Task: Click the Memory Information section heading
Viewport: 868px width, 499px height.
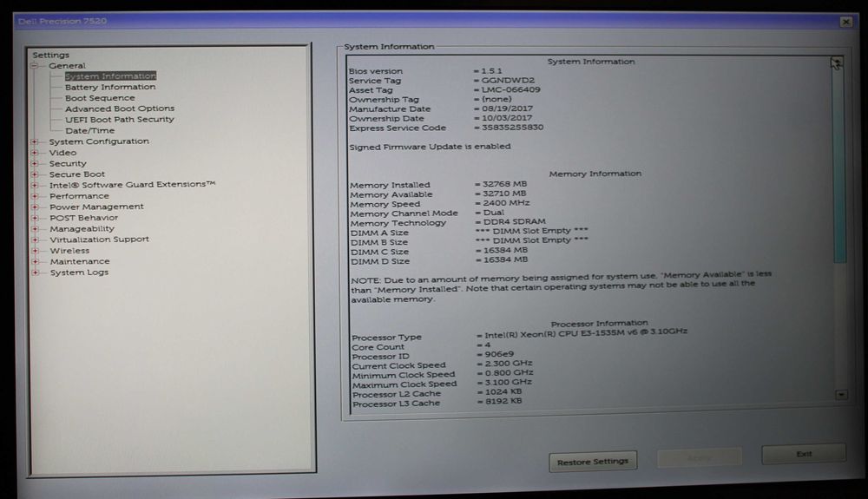Action: [x=595, y=174]
